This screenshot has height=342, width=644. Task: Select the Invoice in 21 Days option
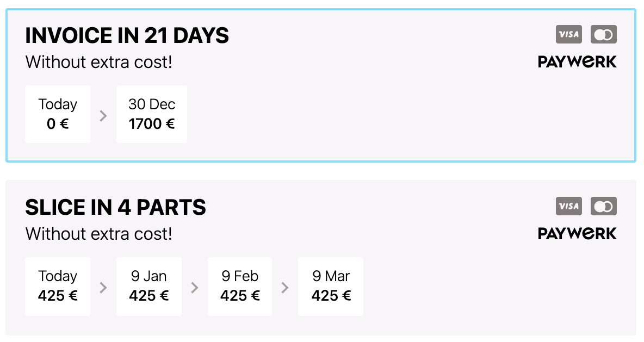pos(321,85)
